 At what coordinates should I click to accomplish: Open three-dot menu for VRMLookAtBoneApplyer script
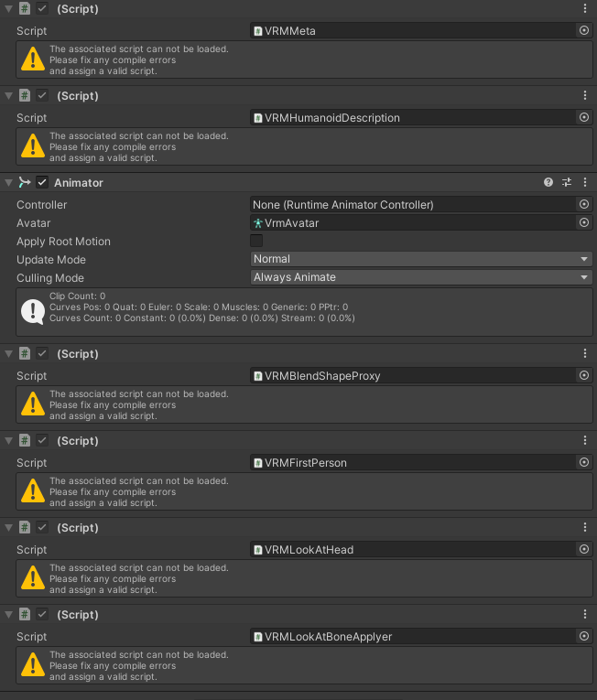point(585,615)
